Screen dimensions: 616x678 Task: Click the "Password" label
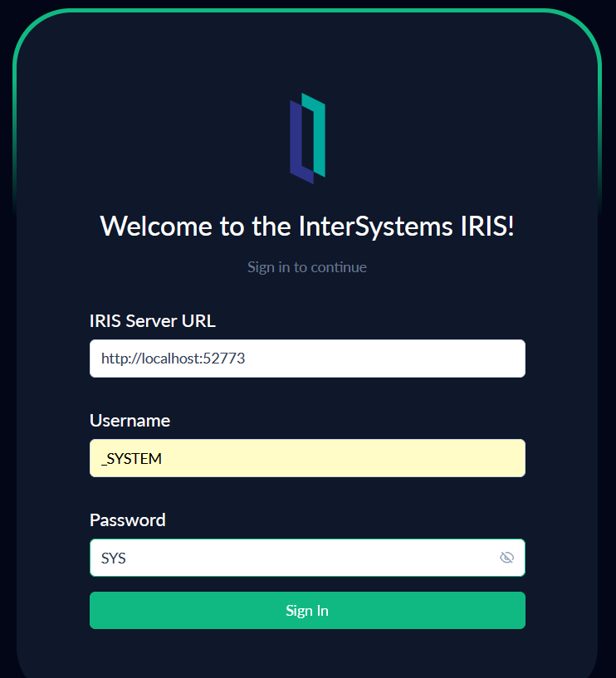128,520
